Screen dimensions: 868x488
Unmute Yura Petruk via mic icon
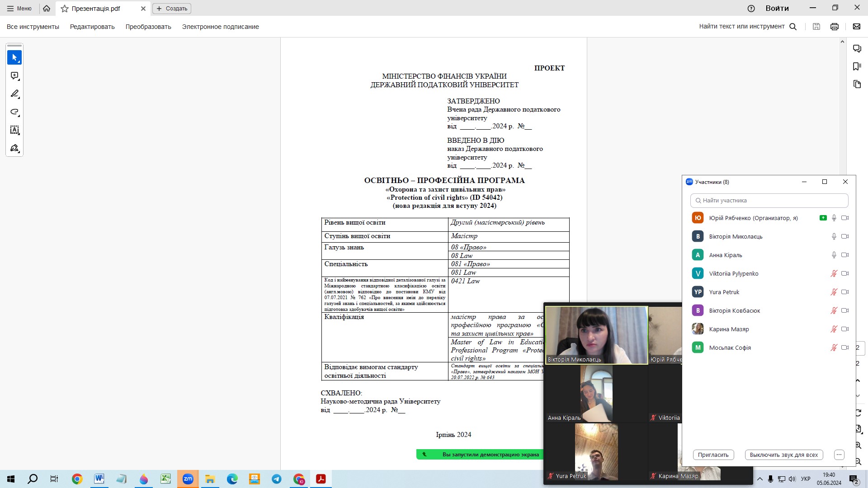pos(834,292)
